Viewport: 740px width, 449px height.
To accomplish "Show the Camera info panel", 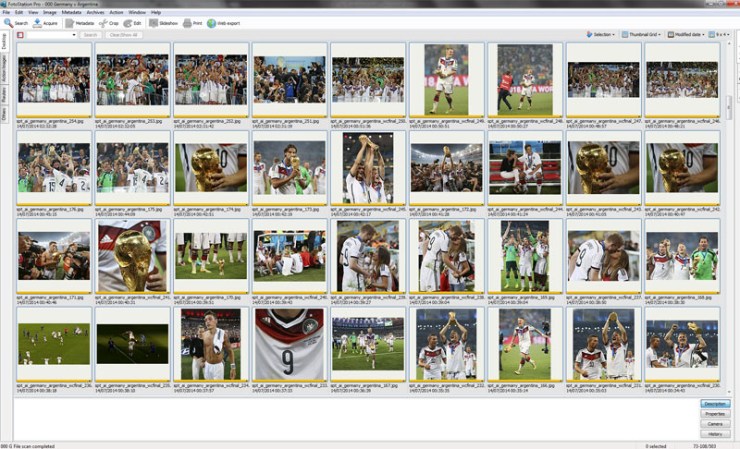I will click(715, 423).
